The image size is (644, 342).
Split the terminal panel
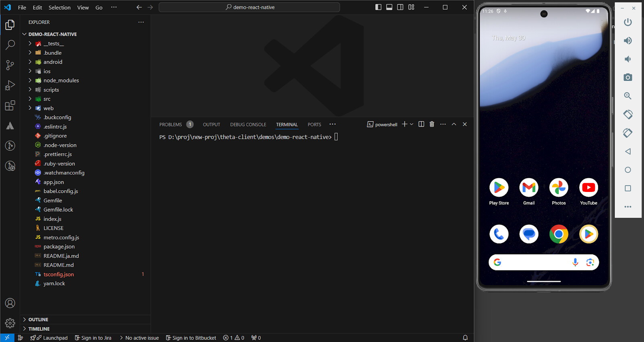click(421, 124)
